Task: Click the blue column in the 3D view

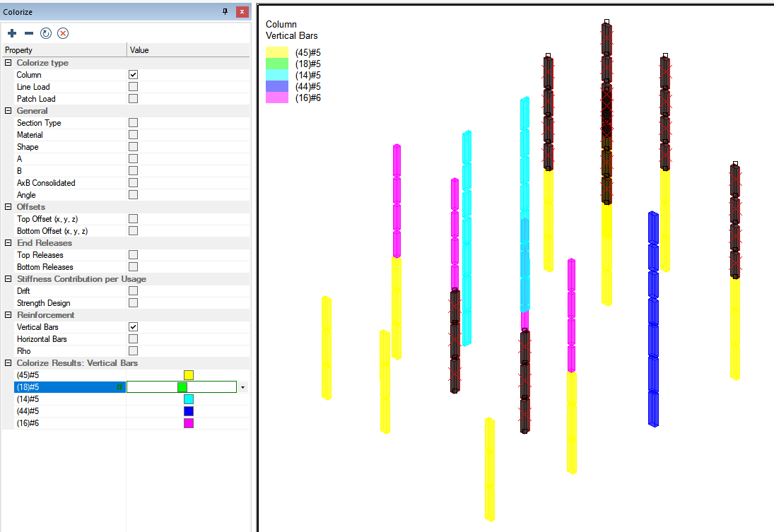Action: (x=654, y=318)
